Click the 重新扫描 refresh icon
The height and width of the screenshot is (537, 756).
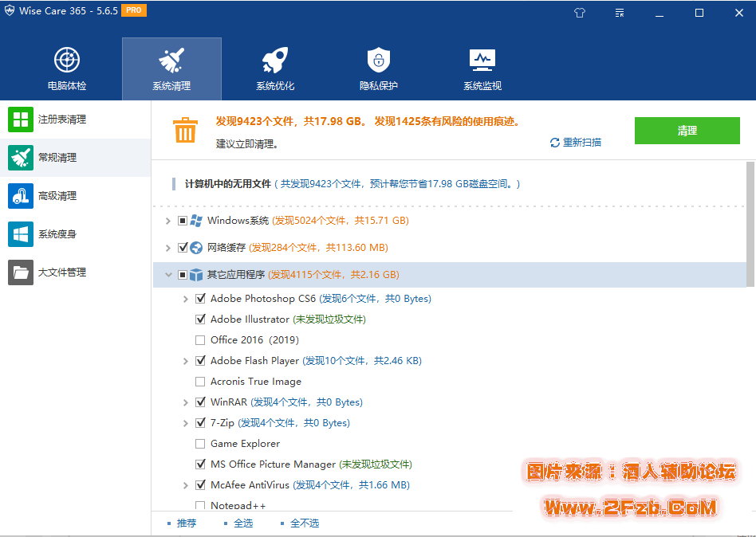coord(555,143)
